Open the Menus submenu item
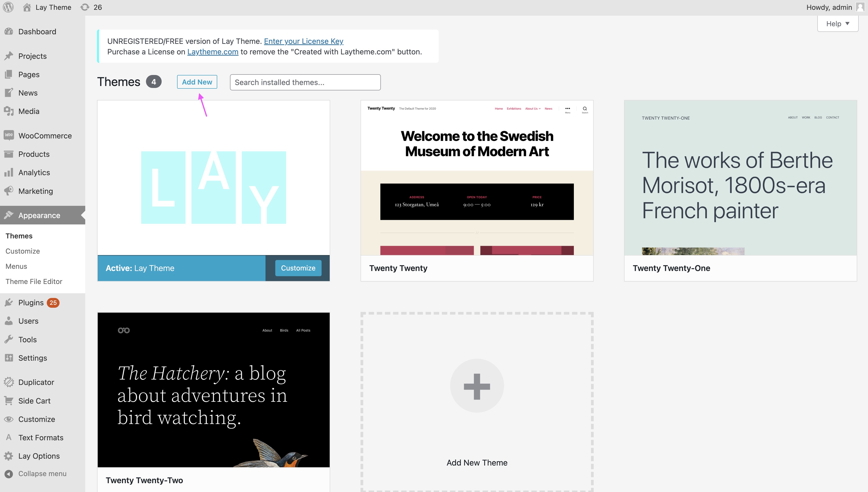 click(16, 266)
